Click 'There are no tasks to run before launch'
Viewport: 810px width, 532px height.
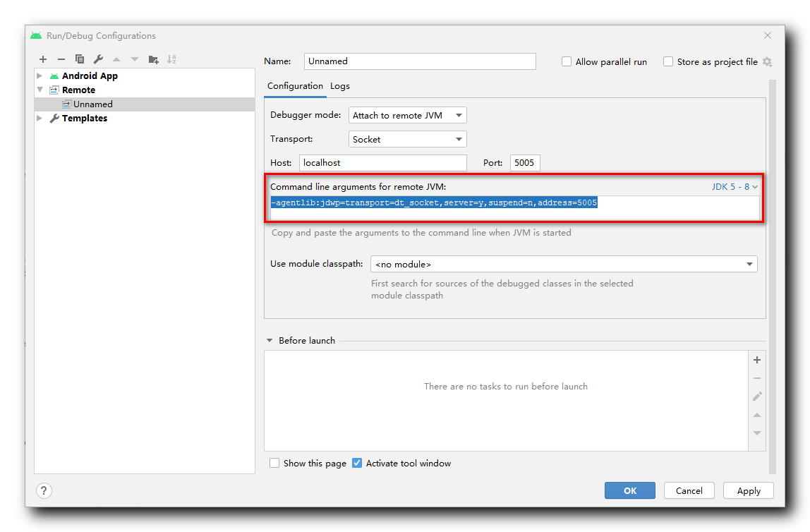point(506,387)
